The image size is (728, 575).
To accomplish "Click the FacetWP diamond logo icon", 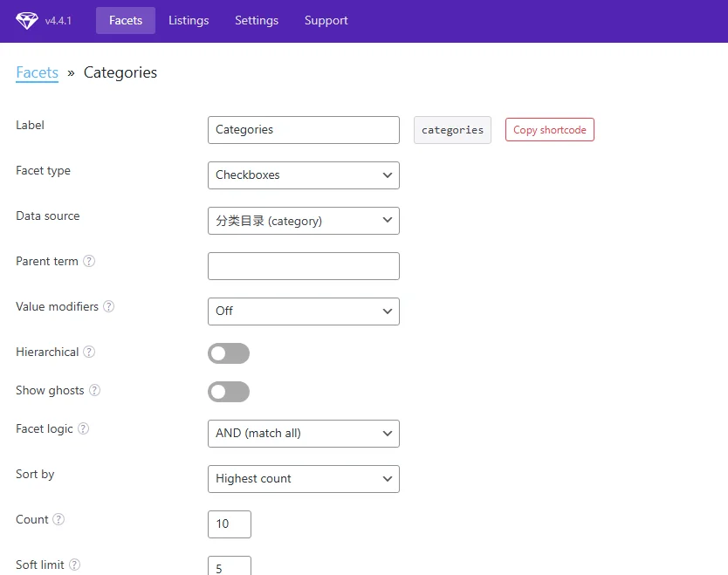I will click(x=27, y=20).
